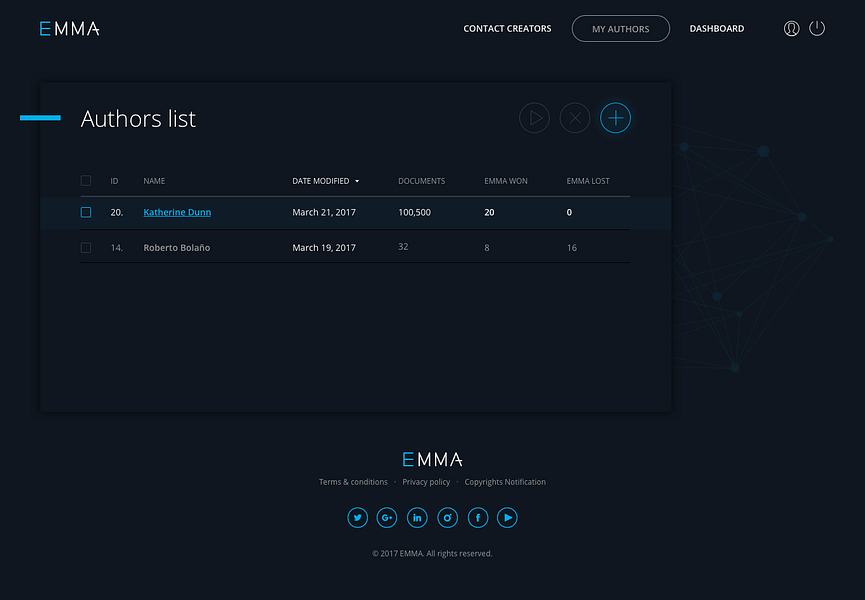The image size is (865, 600).
Task: Open the Katherine Dunn author link
Action: click(x=177, y=212)
